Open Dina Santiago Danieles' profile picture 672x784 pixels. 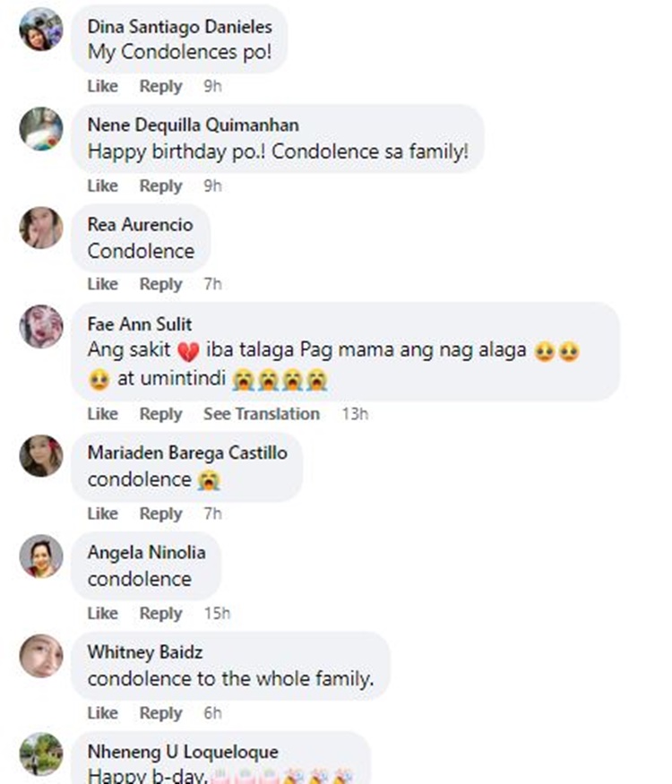(x=41, y=30)
